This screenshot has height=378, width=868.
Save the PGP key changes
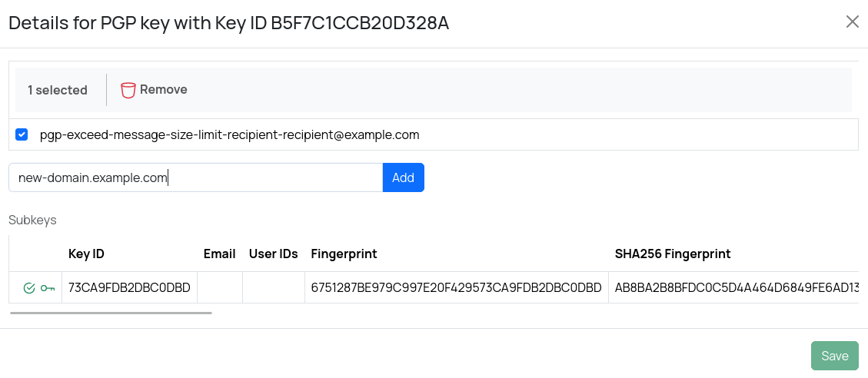[834, 356]
